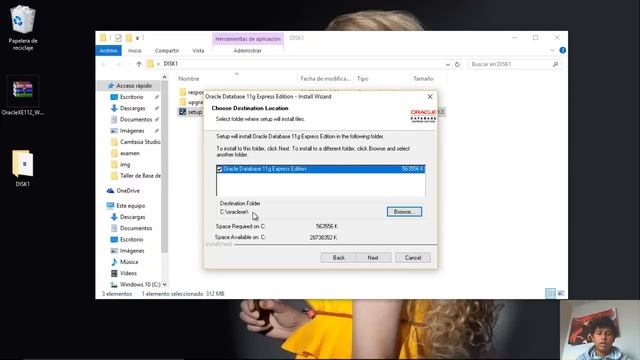Open the address bar history dropdown
640x360 pixels.
[448, 64]
